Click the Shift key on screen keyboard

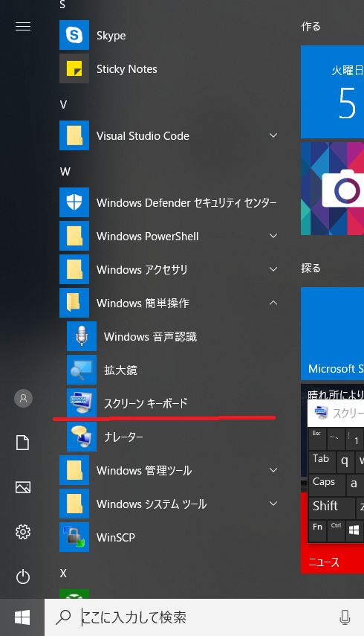331,508
